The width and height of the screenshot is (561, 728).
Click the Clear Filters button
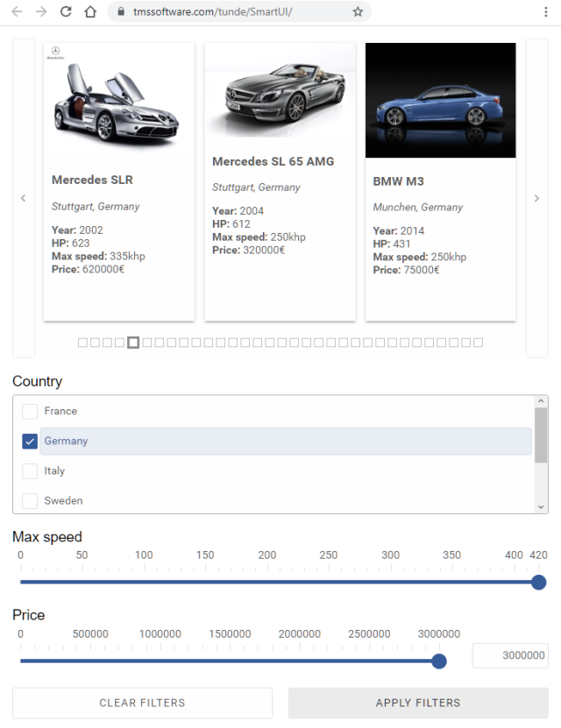(142, 703)
